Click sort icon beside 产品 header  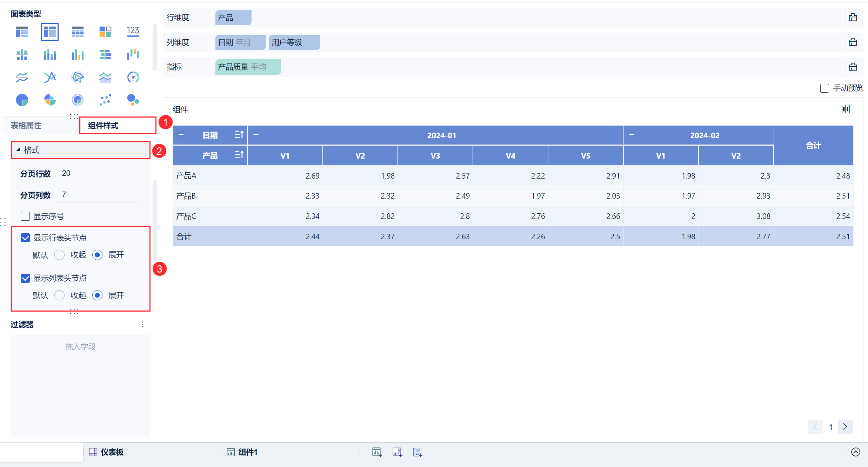coord(239,155)
